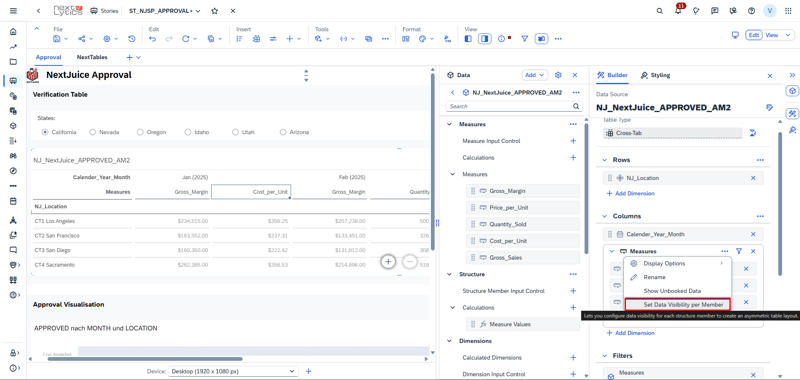This screenshot has width=800, height=380.
Task: Click the filter icon on Measures in Columns
Action: tap(739, 251)
